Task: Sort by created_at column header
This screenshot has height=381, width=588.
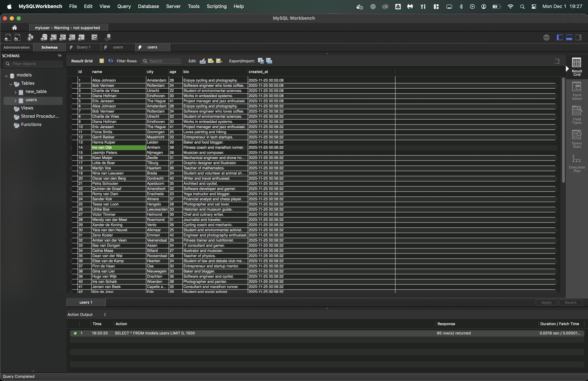Action: (x=321, y=72)
